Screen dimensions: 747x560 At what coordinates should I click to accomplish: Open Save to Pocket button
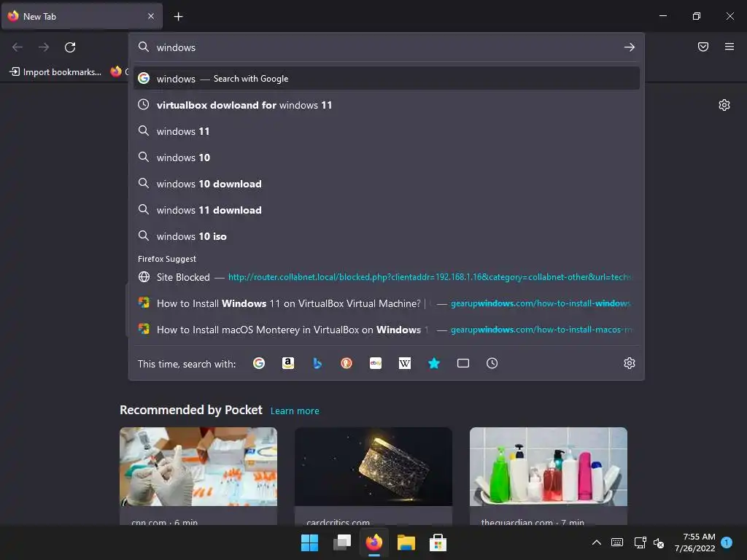point(703,47)
